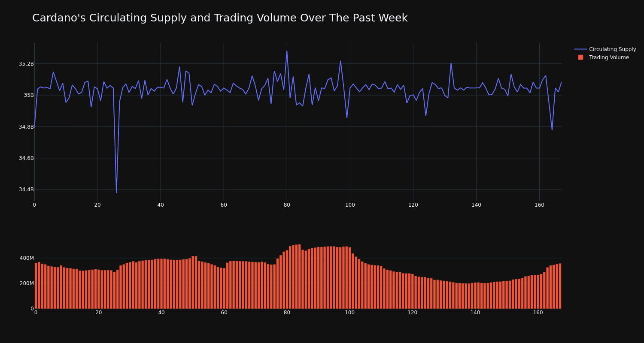This screenshot has height=343, width=644.
Task: Click the 34.4B y-axis label
Action: tap(26, 190)
